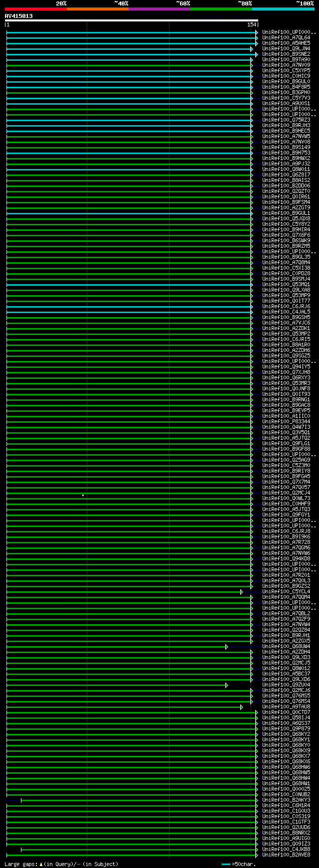Select the UniRef100_B9HEC5 label

pos(286,131)
